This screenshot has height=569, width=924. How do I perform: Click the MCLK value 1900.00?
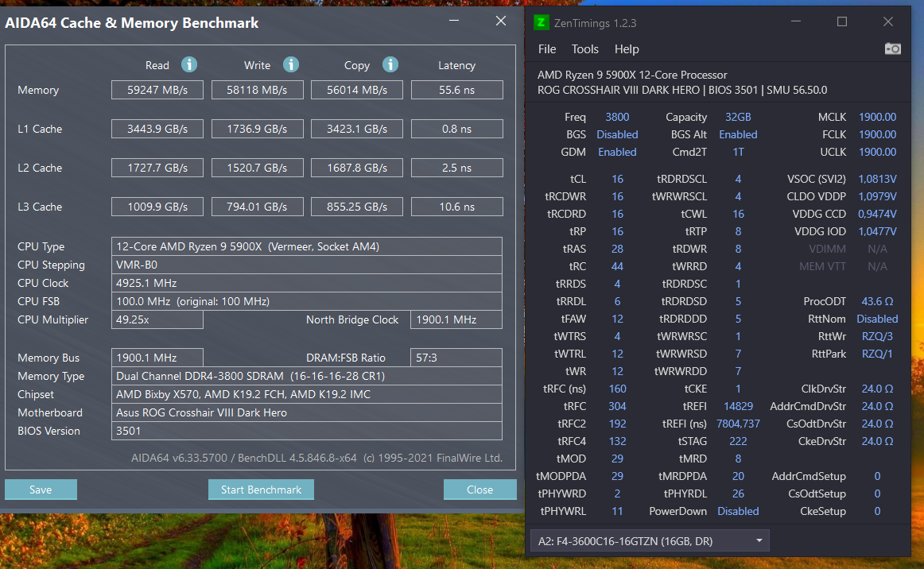[877, 117]
